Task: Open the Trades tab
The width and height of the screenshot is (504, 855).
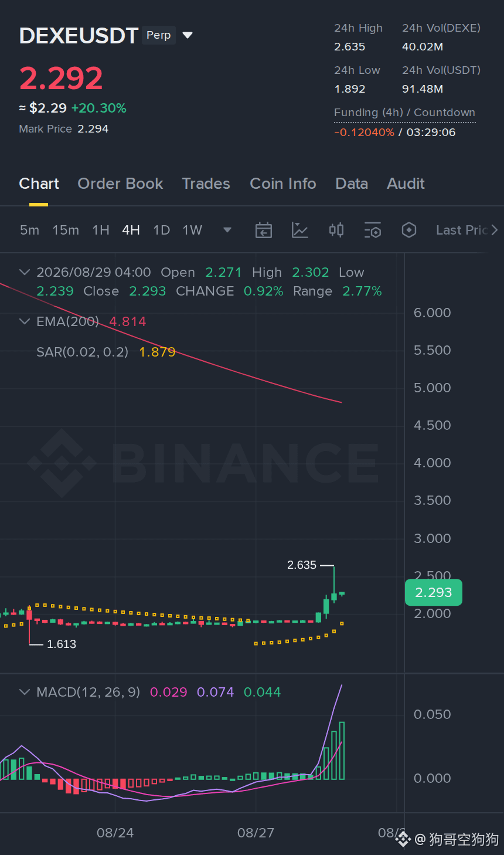Action: pyautogui.click(x=206, y=184)
